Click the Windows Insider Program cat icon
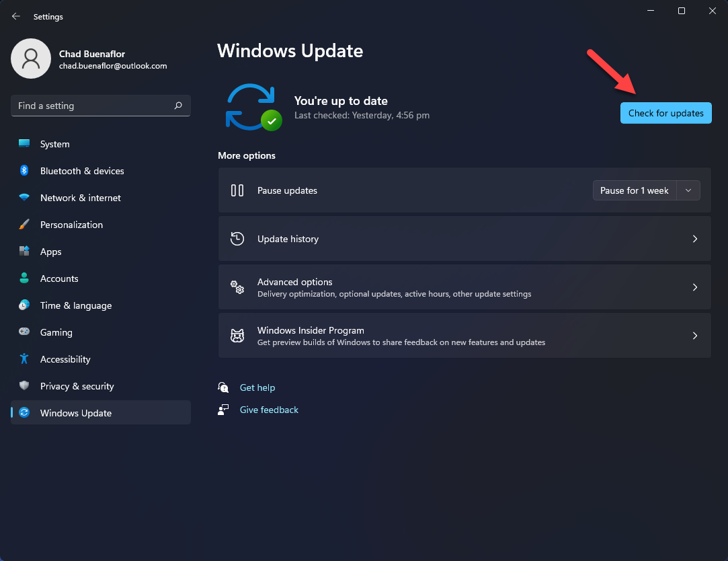Screen dimensions: 728x561 click(x=237, y=336)
